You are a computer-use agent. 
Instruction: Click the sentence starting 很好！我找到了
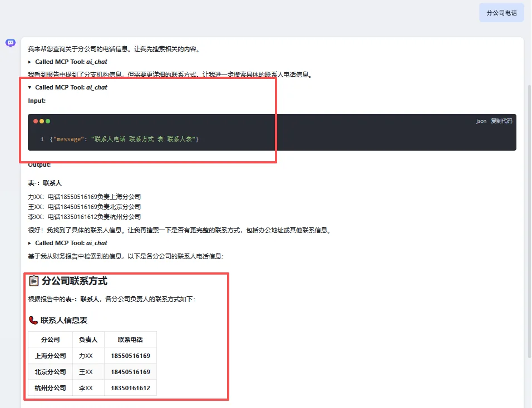pyautogui.click(x=180, y=230)
